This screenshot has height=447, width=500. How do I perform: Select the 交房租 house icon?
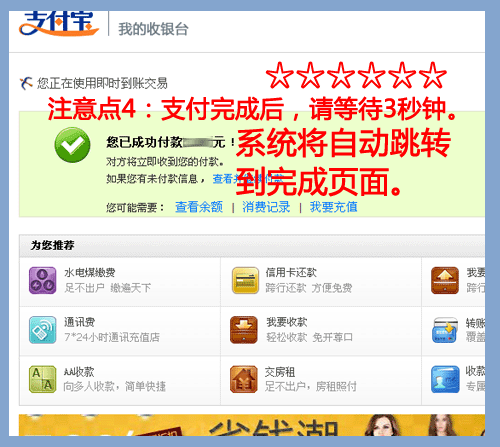click(x=244, y=379)
